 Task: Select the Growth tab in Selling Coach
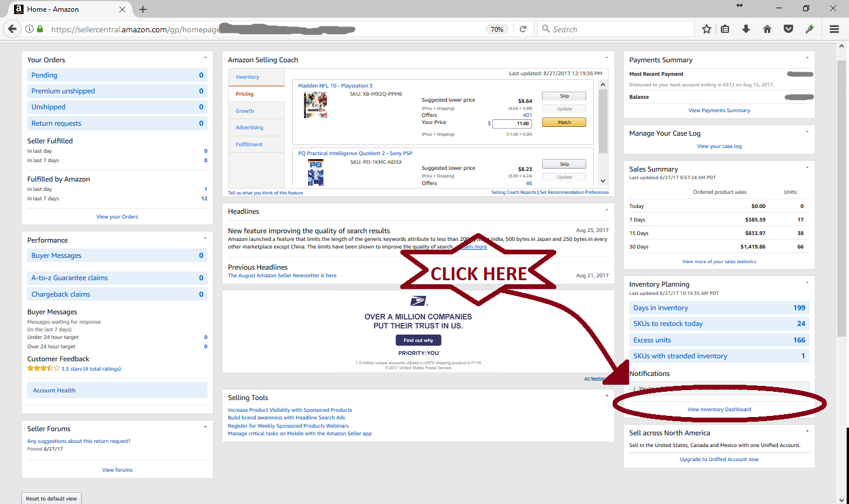(256, 111)
